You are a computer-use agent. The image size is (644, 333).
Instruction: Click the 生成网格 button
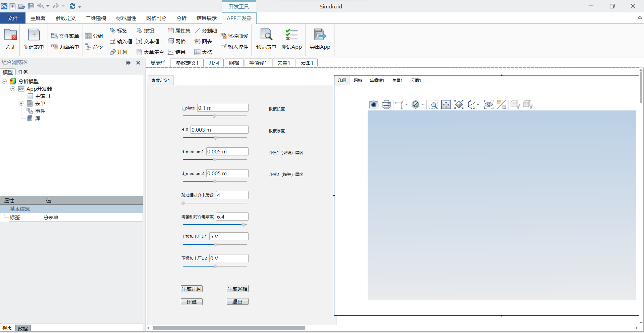click(x=237, y=289)
